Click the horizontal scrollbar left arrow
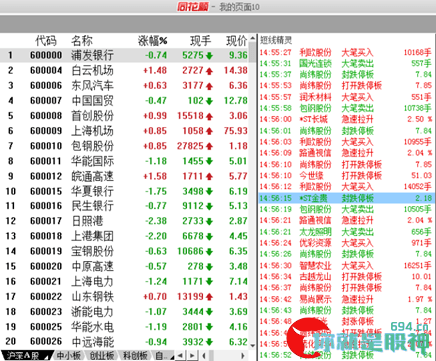The width and height of the screenshot is (436, 361). pyautogui.click(x=204, y=356)
